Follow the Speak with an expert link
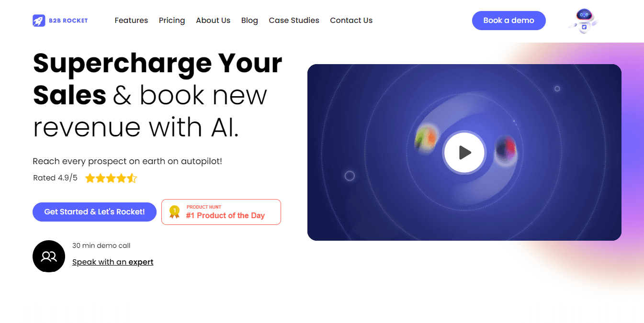The image size is (644, 323). [113, 262]
